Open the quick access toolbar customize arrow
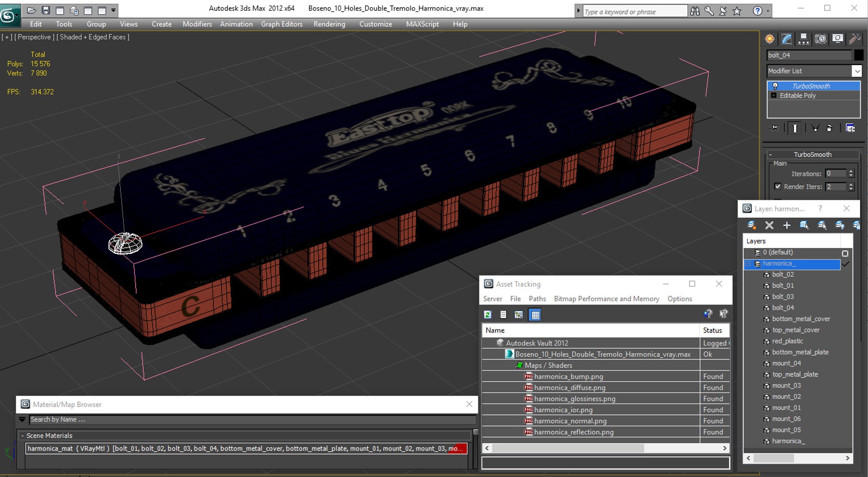 [113, 10]
